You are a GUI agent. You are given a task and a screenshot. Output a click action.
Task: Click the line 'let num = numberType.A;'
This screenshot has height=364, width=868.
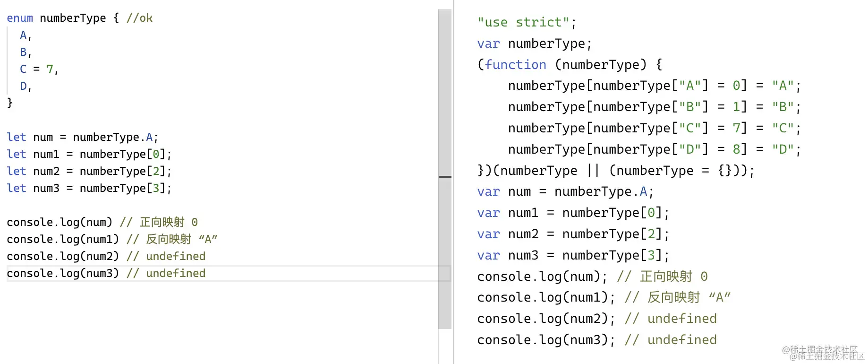coord(82,137)
